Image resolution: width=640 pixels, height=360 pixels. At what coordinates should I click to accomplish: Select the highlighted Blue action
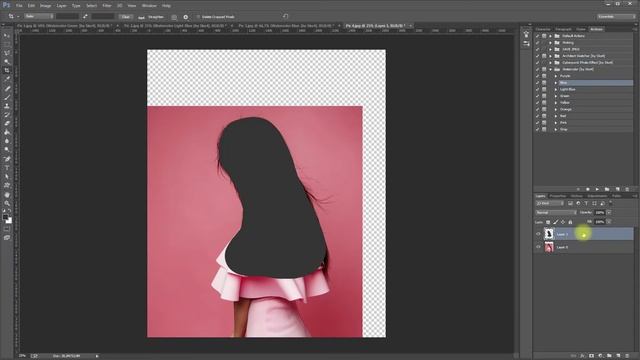coord(596,83)
